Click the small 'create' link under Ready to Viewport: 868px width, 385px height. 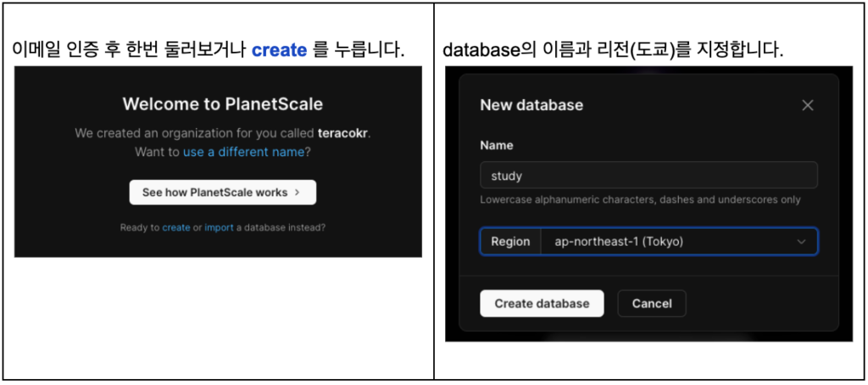(176, 227)
